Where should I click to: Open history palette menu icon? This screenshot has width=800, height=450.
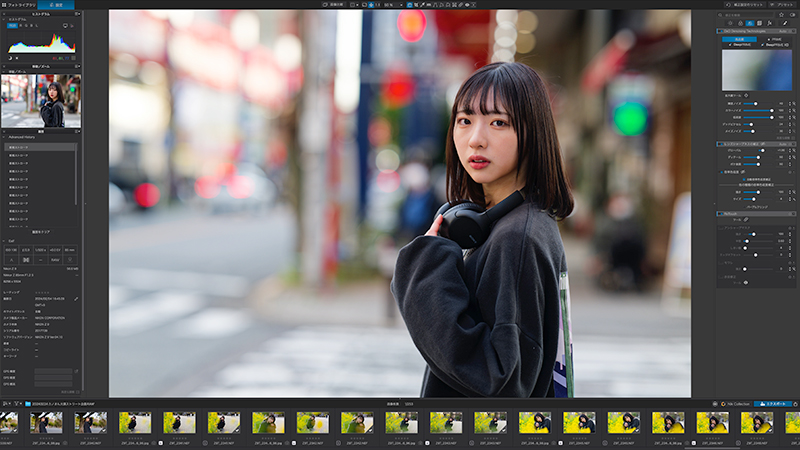(x=78, y=131)
